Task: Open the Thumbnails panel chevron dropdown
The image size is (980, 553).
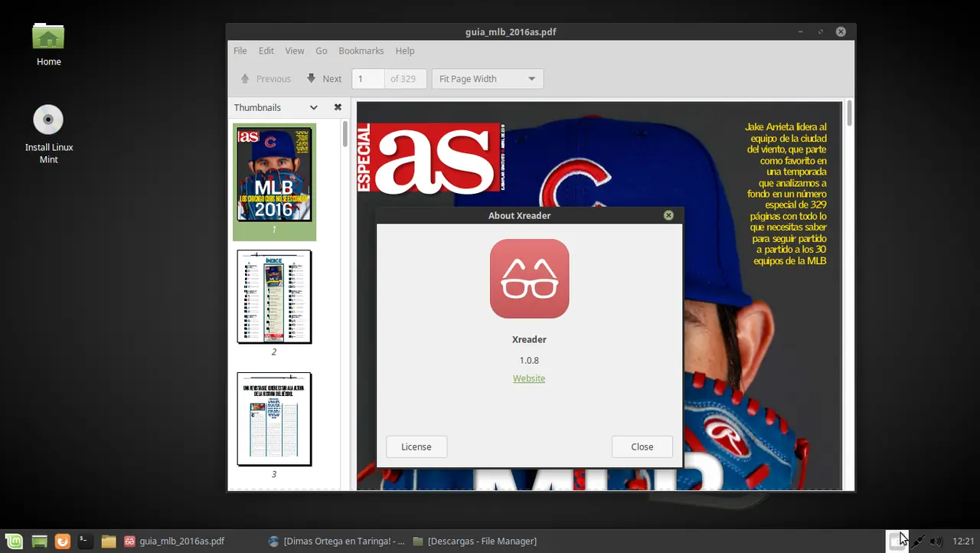Action: 312,107
